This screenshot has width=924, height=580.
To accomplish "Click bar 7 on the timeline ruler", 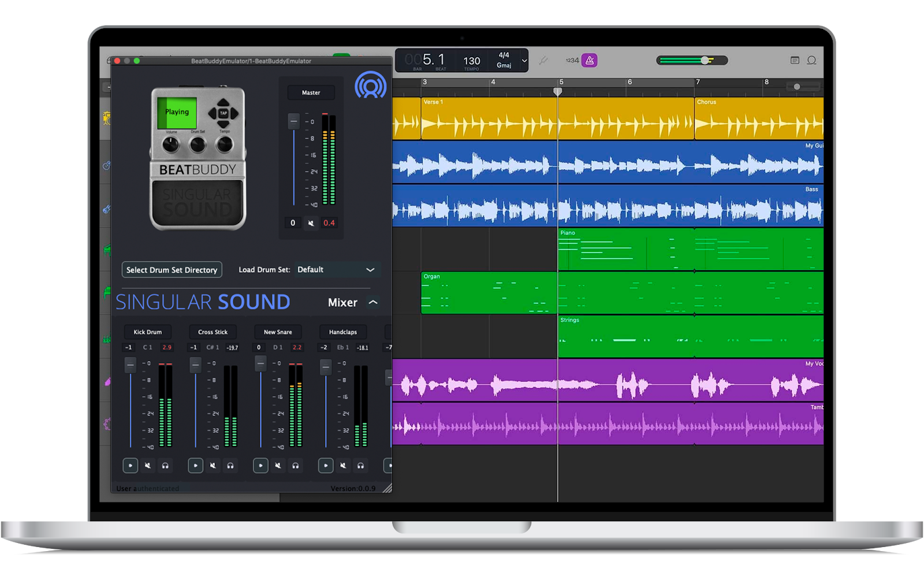I will tap(698, 82).
